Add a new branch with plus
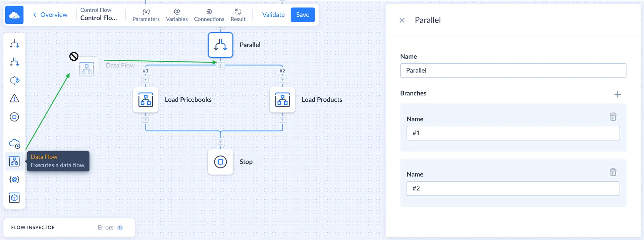Viewport: 644px width, 240px height. (618, 94)
